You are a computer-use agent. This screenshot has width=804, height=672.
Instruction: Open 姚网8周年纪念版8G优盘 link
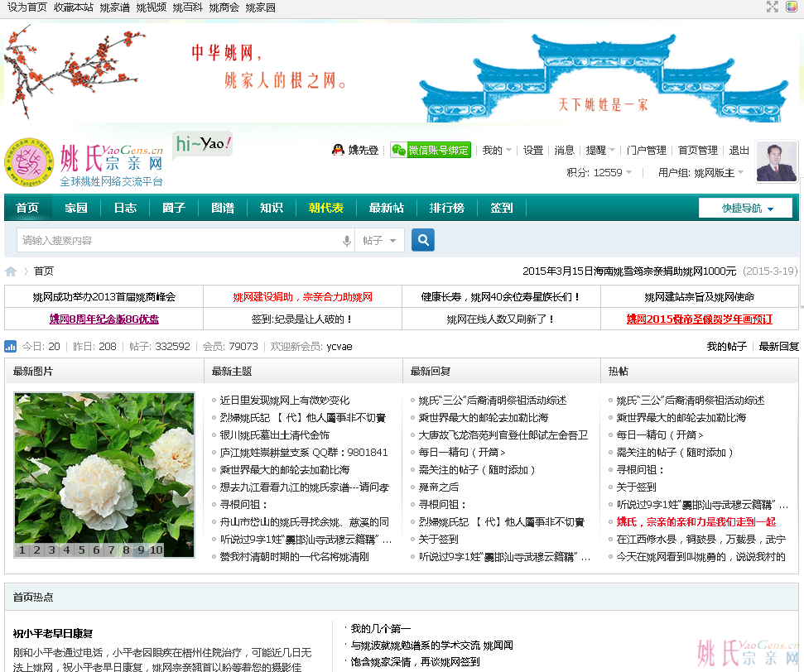(x=104, y=319)
